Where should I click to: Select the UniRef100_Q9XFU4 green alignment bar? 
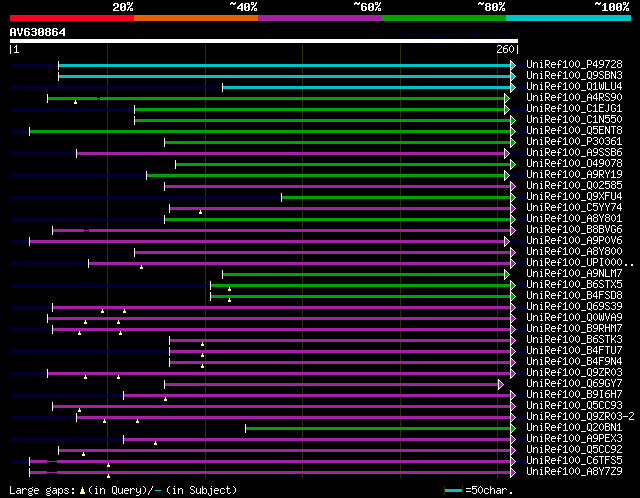point(396,198)
